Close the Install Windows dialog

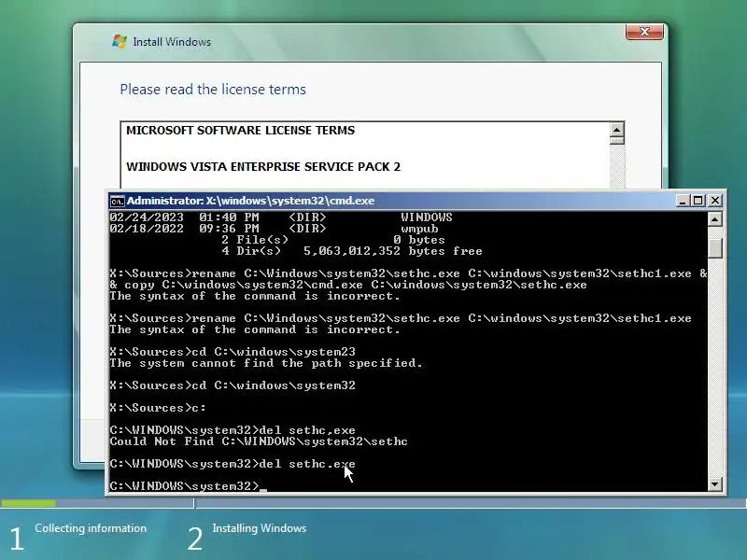coord(644,32)
